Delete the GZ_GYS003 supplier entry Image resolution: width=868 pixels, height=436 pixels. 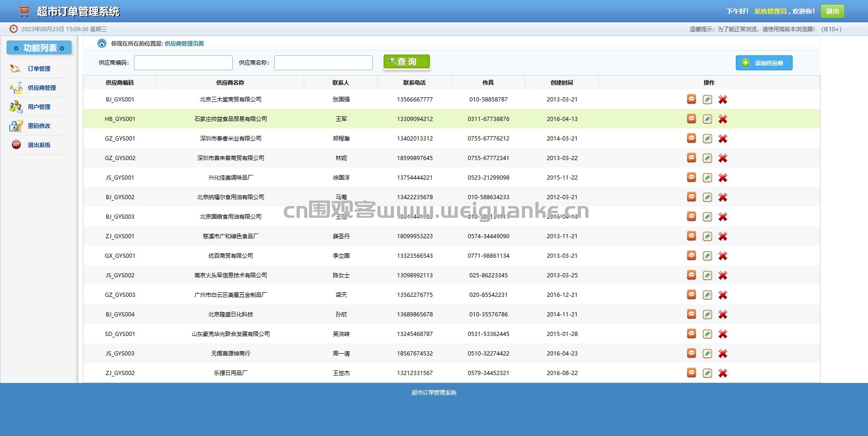point(723,295)
